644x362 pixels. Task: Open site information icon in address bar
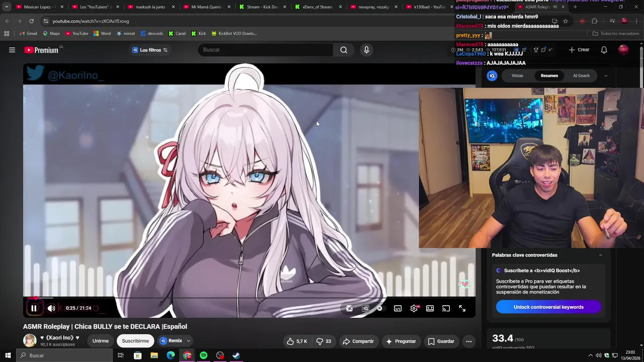point(46,21)
